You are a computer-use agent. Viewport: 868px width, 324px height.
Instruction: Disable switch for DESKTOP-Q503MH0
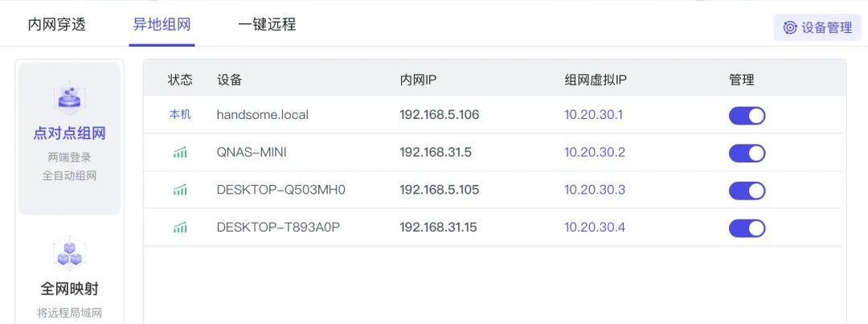[747, 191]
